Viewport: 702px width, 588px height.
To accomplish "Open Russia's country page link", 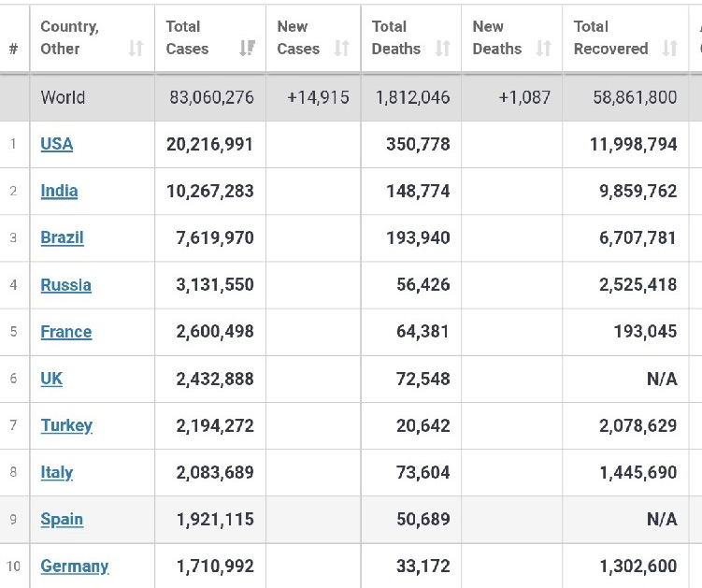I will pyautogui.click(x=65, y=285).
